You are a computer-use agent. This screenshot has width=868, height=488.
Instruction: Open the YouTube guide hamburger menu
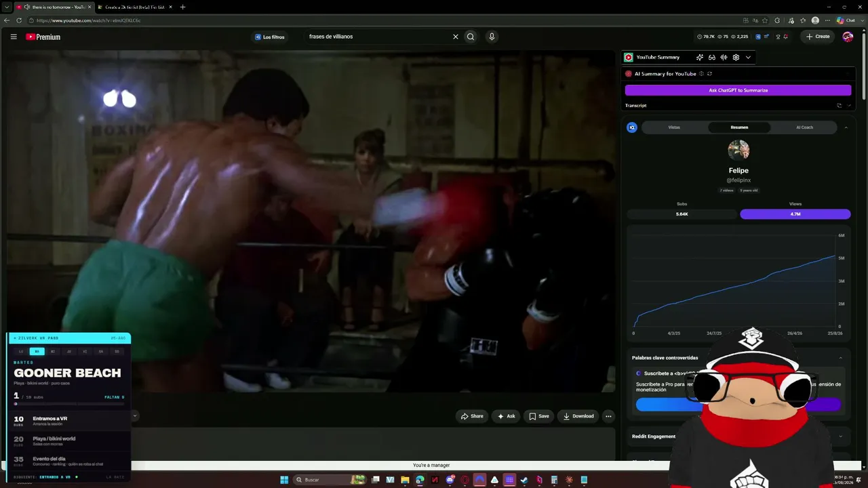tap(14, 37)
